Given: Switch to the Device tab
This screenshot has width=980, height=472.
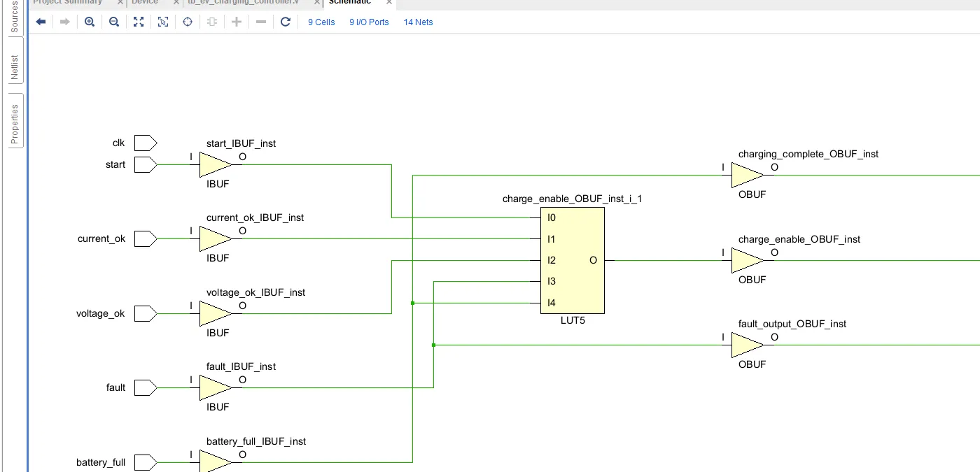Looking at the screenshot, I should pos(145,3).
